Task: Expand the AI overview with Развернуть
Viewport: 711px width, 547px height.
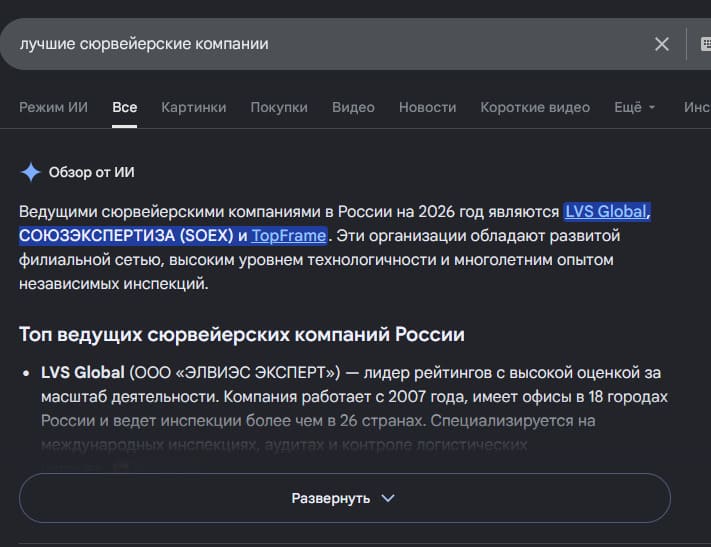Action: pyautogui.click(x=345, y=498)
